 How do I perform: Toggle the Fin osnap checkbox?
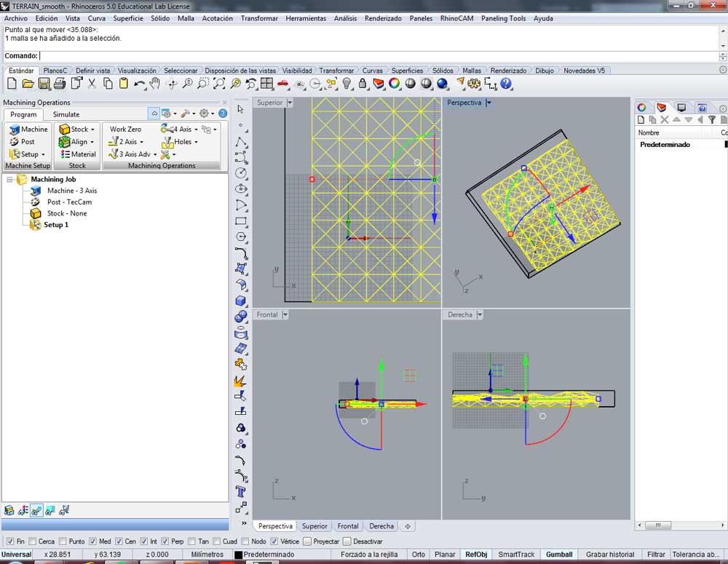(10, 541)
